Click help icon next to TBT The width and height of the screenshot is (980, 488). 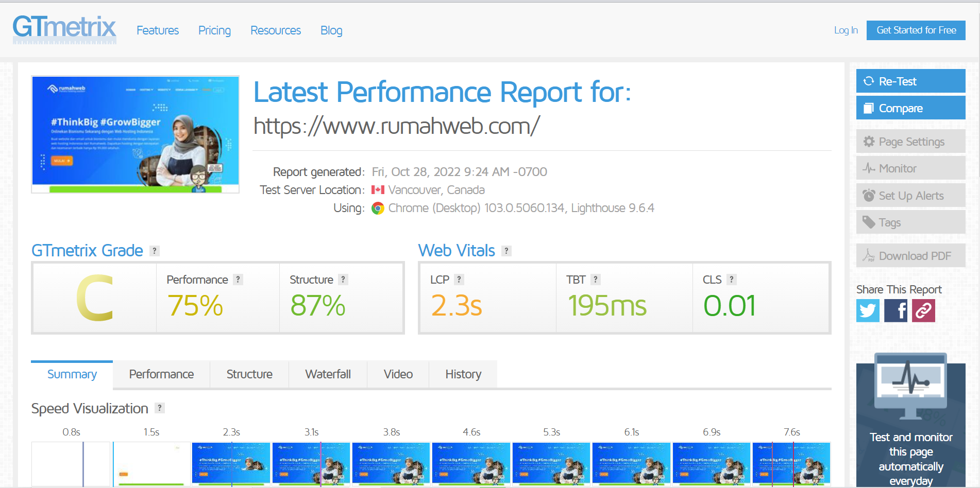click(x=595, y=280)
